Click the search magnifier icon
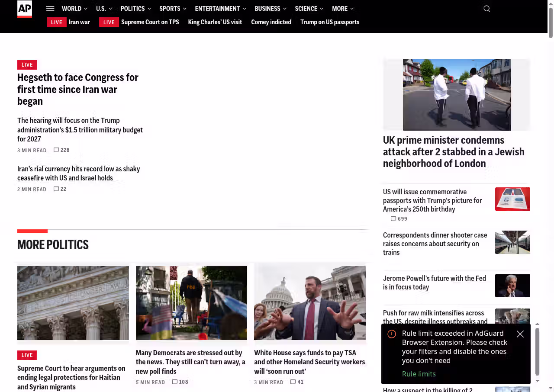Image resolution: width=554 pixels, height=392 pixels. point(487,9)
